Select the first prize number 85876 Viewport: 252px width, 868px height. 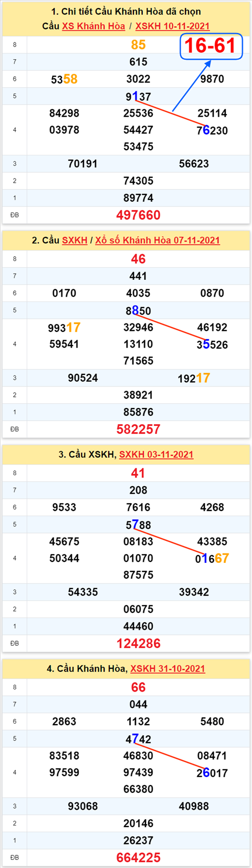(x=139, y=412)
